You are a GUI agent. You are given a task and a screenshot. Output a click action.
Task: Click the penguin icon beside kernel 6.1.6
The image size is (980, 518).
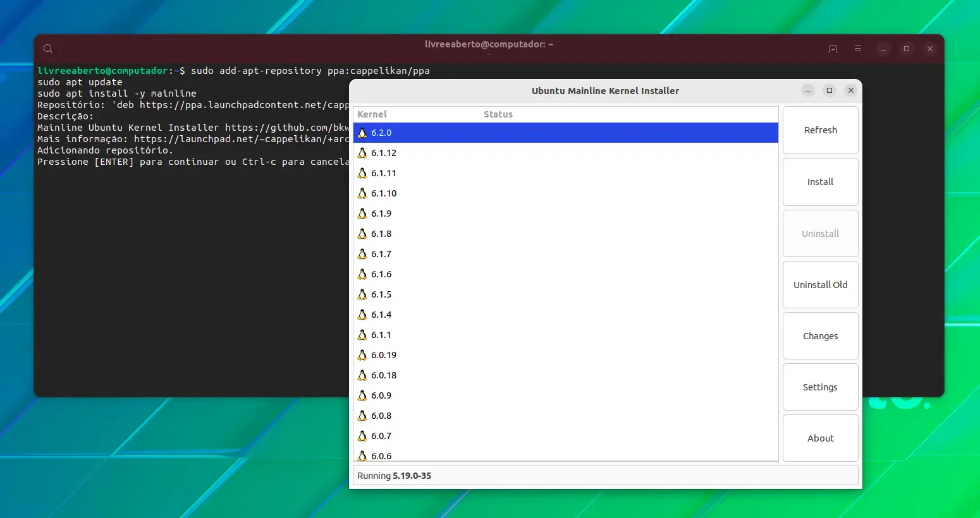coord(362,274)
